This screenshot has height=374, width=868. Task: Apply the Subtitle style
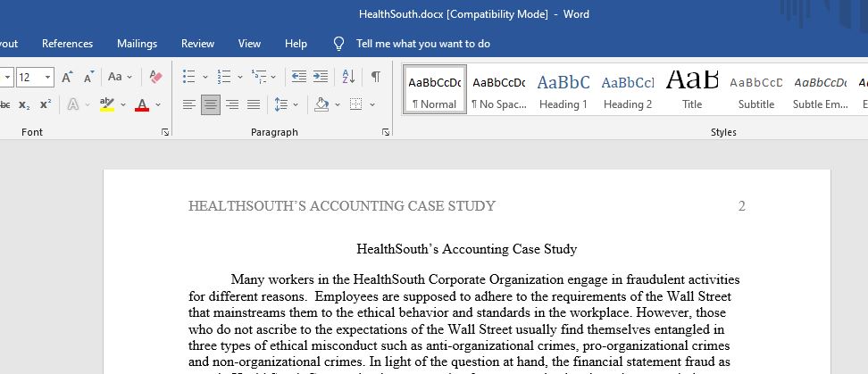click(x=756, y=88)
